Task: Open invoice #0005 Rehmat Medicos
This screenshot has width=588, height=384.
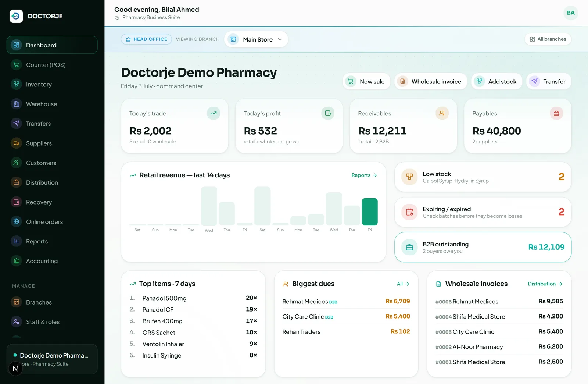Action: tap(499, 301)
